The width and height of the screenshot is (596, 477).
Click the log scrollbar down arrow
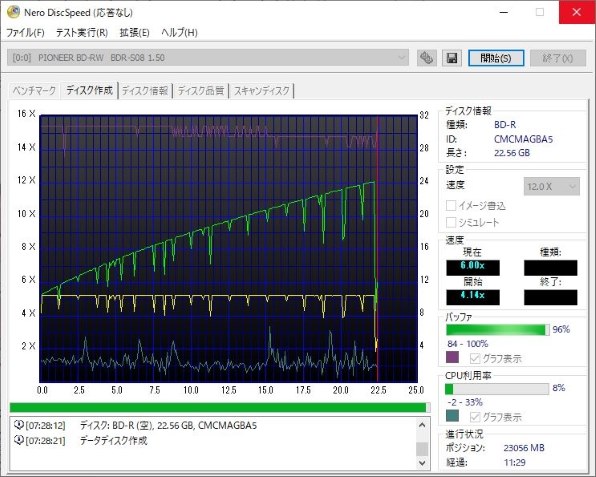coord(422,463)
